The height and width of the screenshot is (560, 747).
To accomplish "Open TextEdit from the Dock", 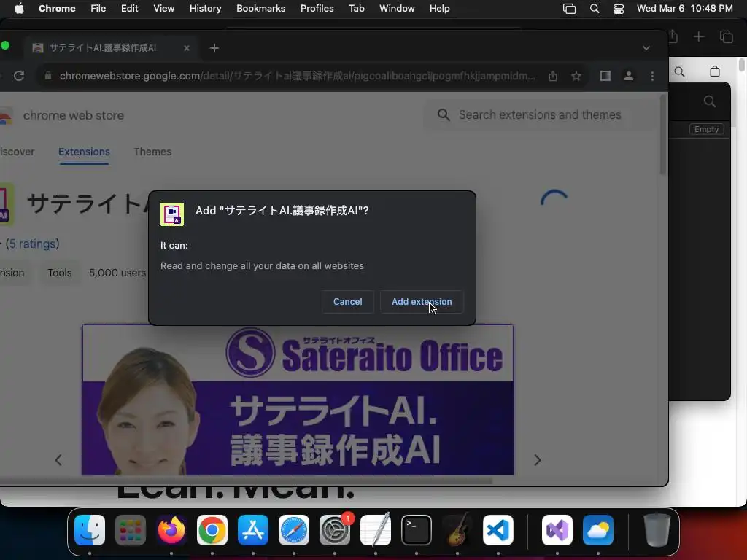I will click(x=376, y=530).
